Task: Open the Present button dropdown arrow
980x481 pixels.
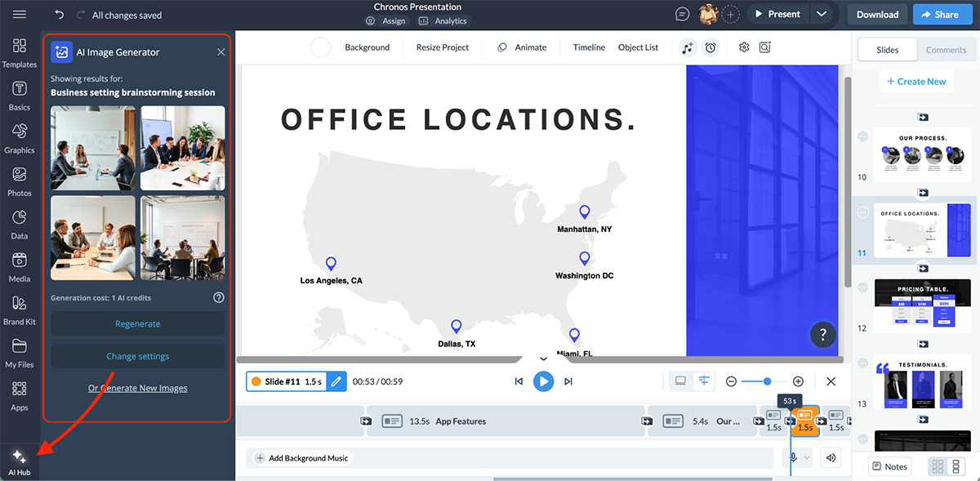Action: (x=822, y=14)
